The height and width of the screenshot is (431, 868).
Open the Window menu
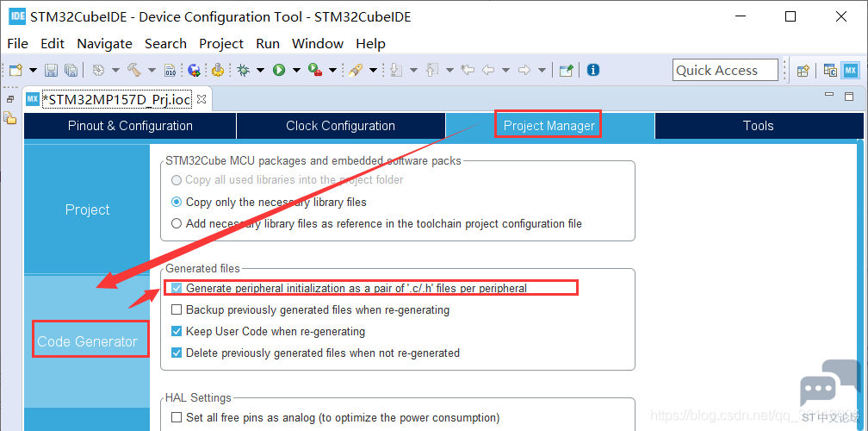318,44
